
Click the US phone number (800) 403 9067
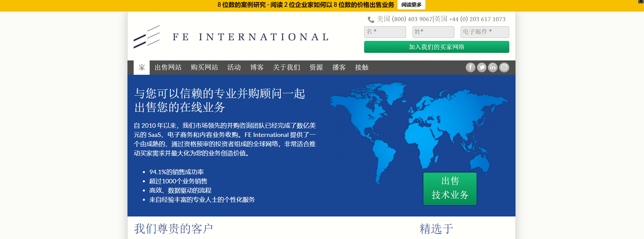412,19
